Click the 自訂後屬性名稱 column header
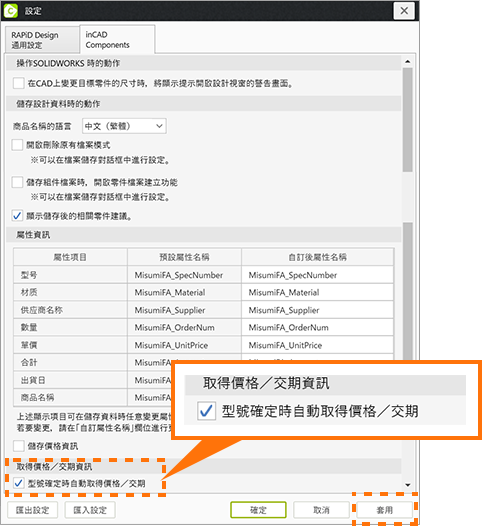This screenshot has height=526, width=482. coord(317,257)
